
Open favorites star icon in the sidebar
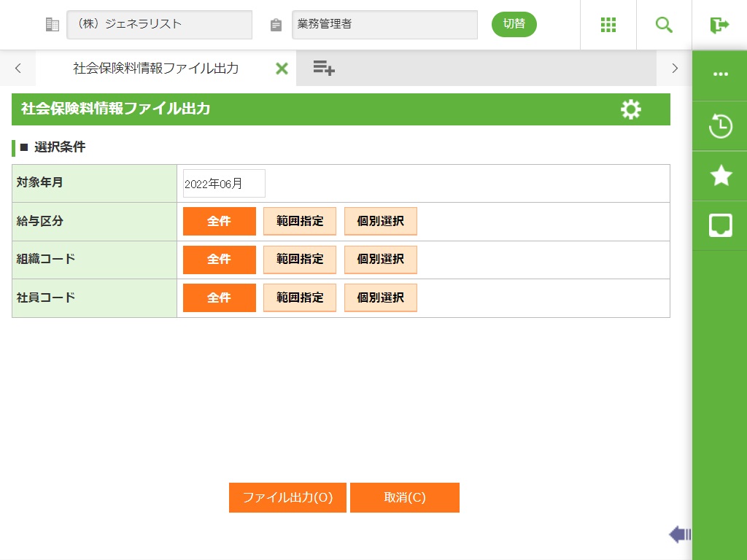point(720,176)
